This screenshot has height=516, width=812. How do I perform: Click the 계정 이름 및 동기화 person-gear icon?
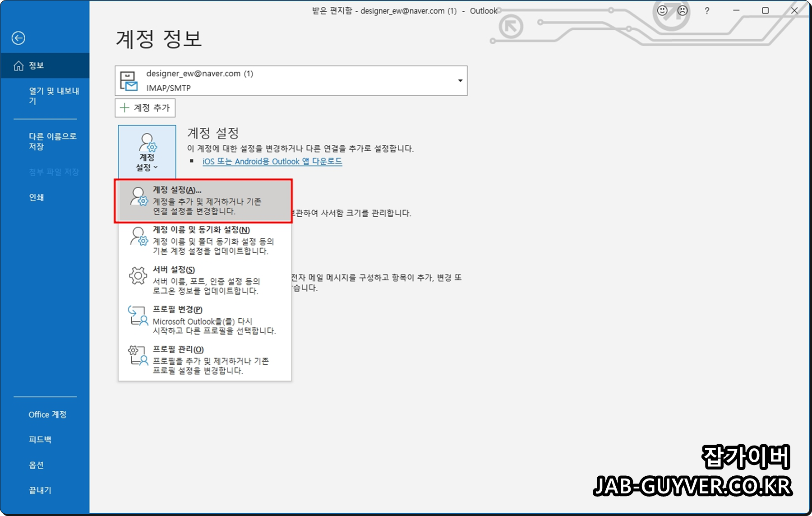139,236
